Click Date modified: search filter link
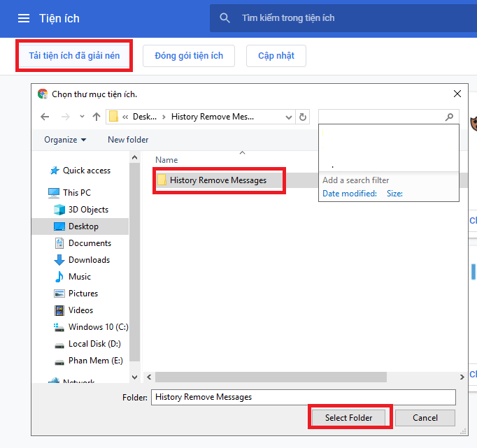 click(349, 194)
